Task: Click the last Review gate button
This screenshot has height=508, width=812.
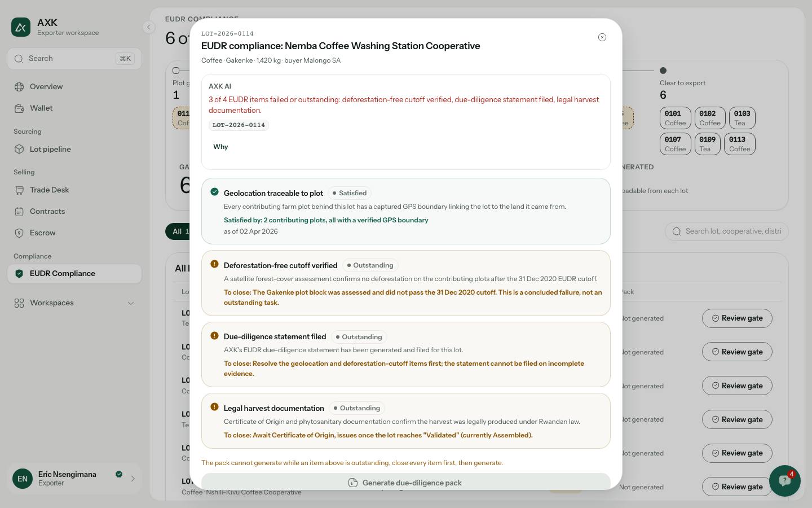Action: point(737,487)
